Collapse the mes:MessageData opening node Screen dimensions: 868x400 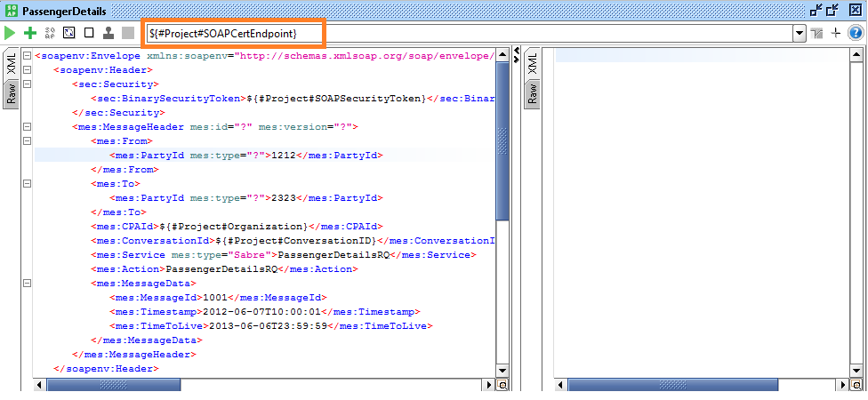coord(27,283)
